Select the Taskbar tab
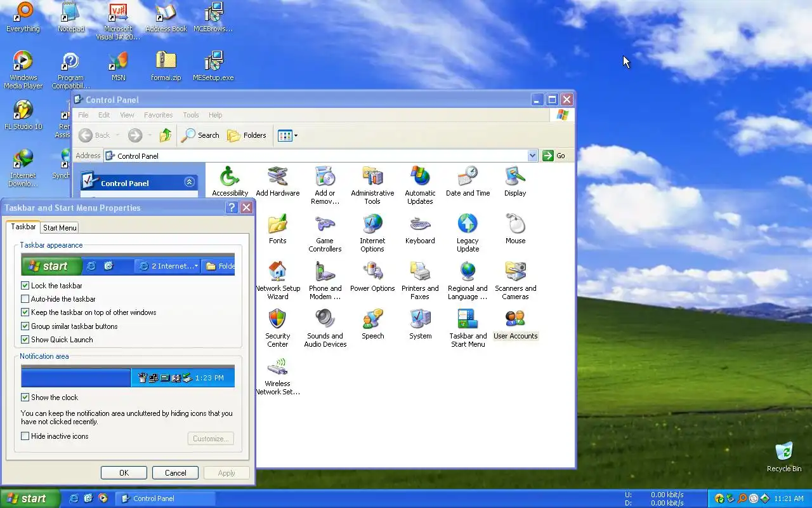The image size is (812, 508). coord(23,227)
